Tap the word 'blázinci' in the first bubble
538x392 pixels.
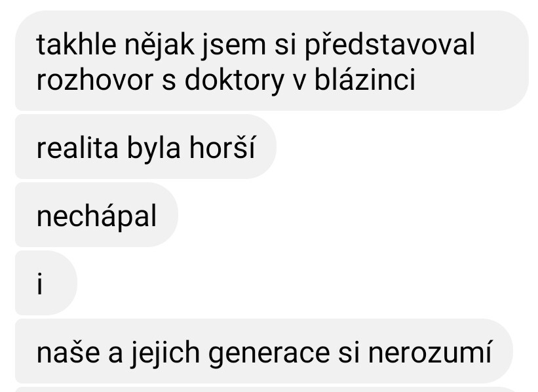coord(365,80)
